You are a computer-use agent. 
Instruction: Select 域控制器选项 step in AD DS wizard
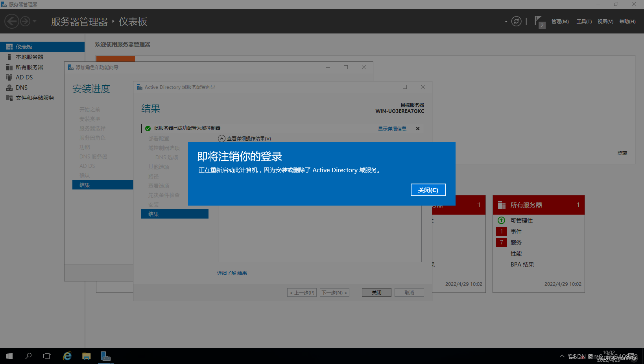tap(164, 148)
